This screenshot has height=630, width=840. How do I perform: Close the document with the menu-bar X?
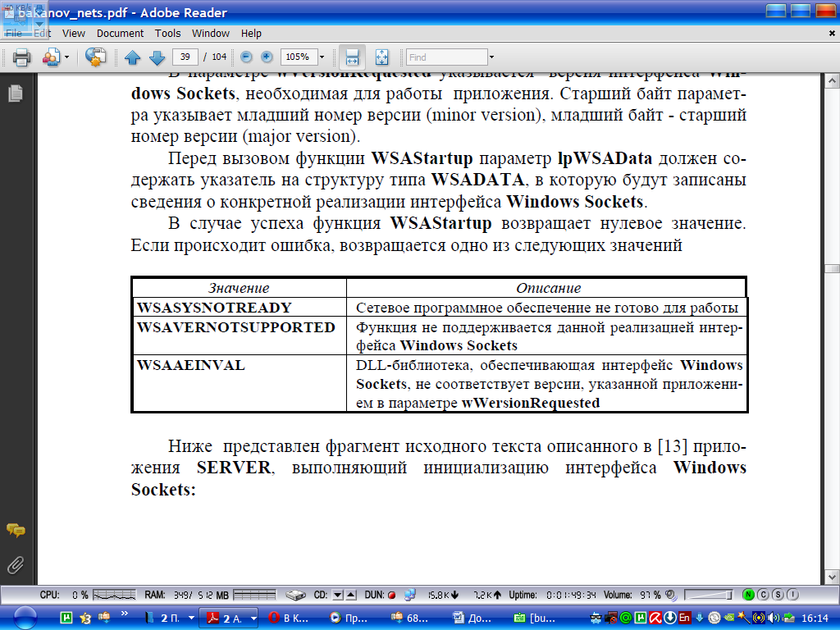pyautogui.click(x=832, y=33)
